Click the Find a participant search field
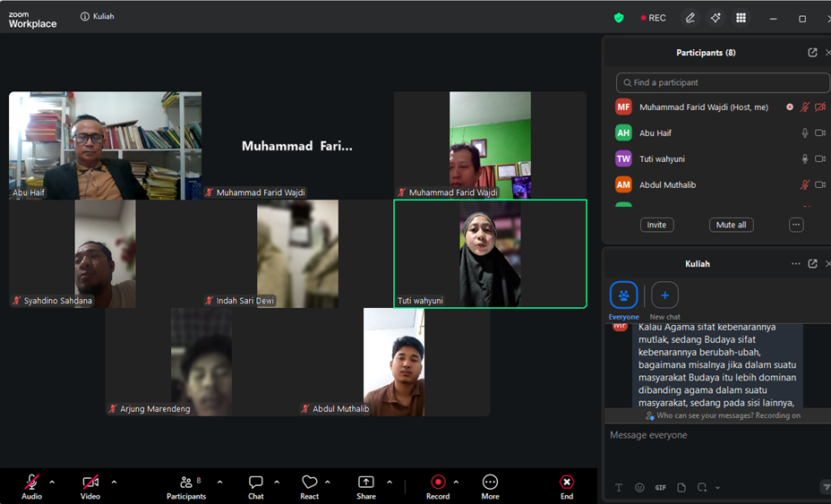This screenshot has height=504, width=831. click(723, 82)
